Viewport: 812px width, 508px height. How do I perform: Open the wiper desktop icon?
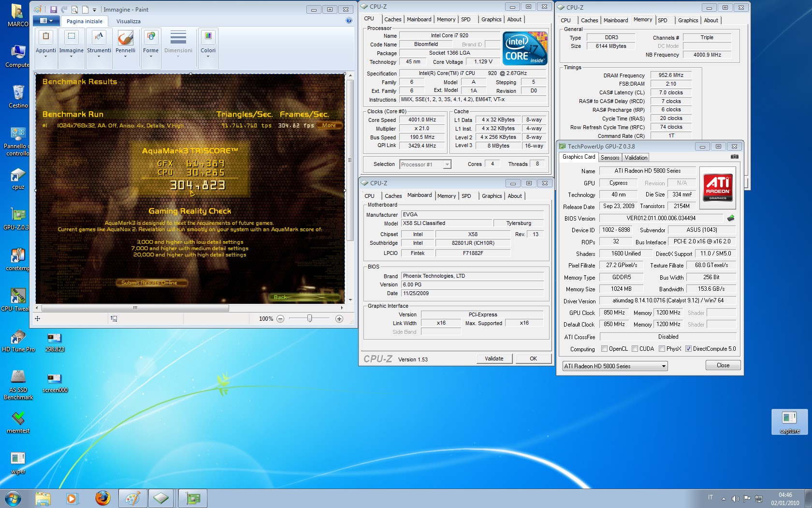click(x=18, y=463)
